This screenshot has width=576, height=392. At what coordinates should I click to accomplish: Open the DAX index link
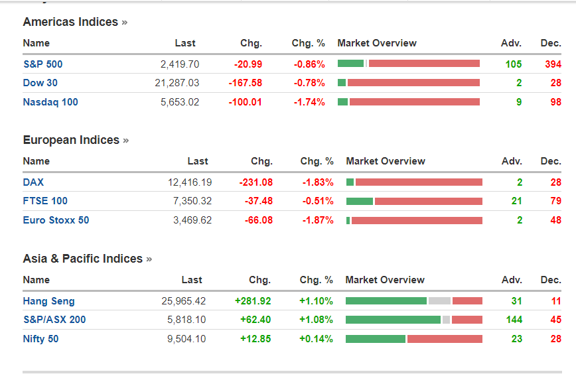(x=33, y=182)
